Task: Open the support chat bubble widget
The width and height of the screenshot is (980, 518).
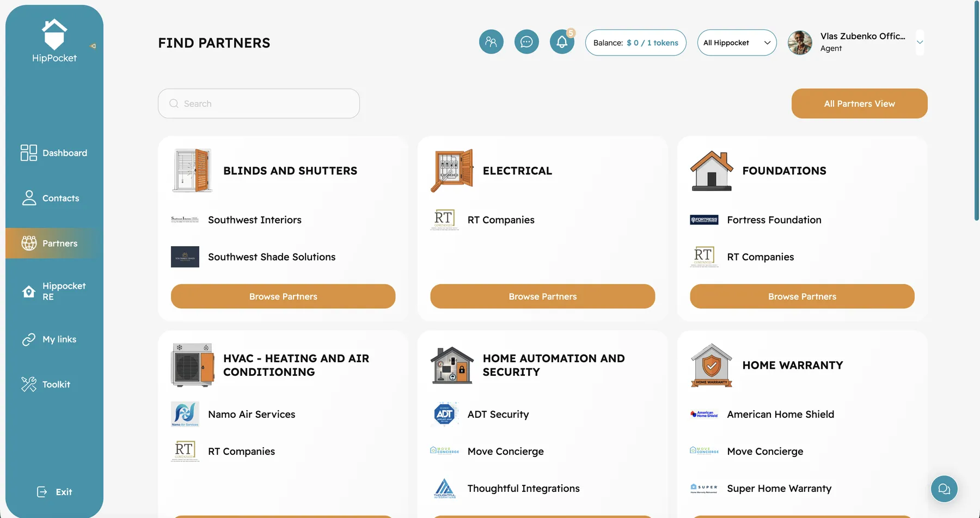Action: [944, 489]
